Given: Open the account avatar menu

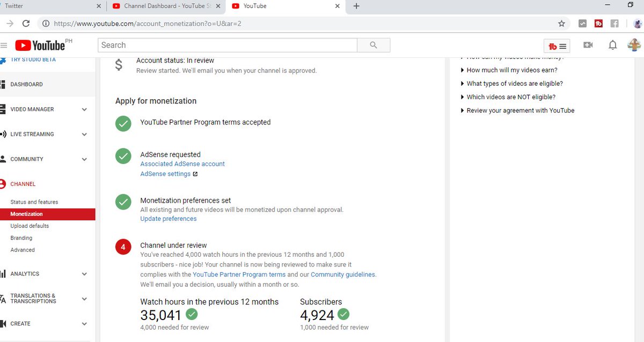Looking at the screenshot, I should 634,45.
